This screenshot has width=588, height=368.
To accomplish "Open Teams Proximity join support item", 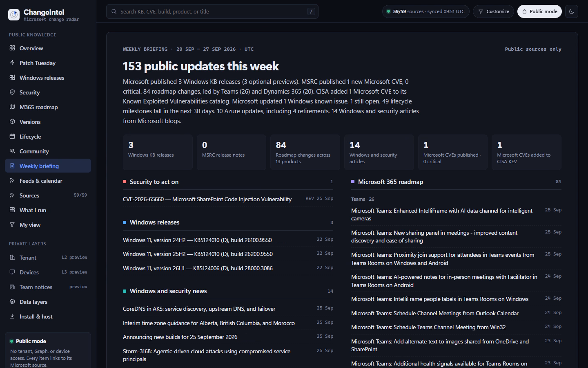I will point(456,259).
